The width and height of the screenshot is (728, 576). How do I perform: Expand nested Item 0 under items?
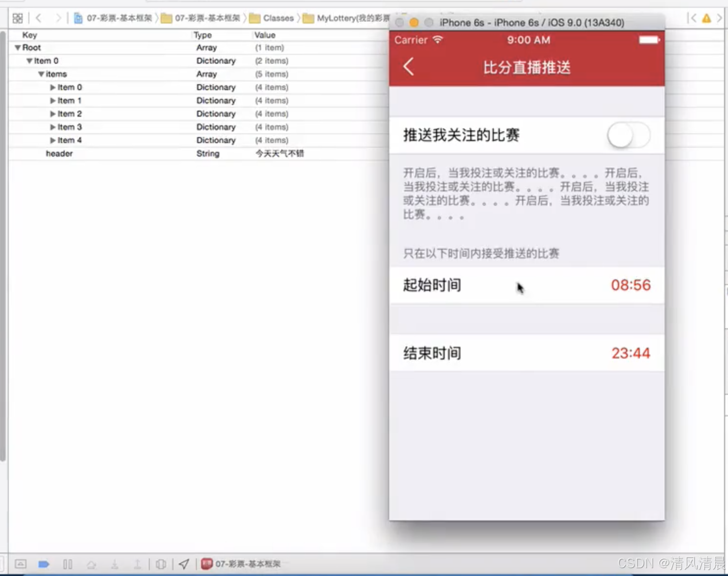click(53, 87)
